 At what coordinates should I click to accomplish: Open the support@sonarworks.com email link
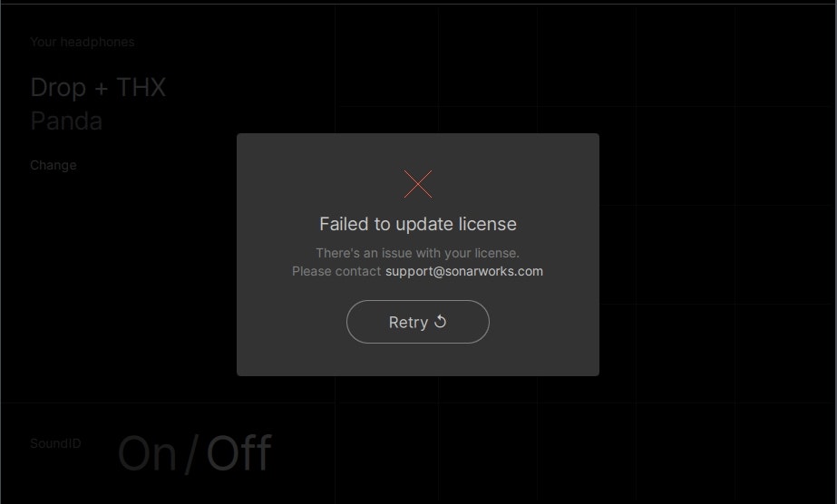[x=464, y=271]
